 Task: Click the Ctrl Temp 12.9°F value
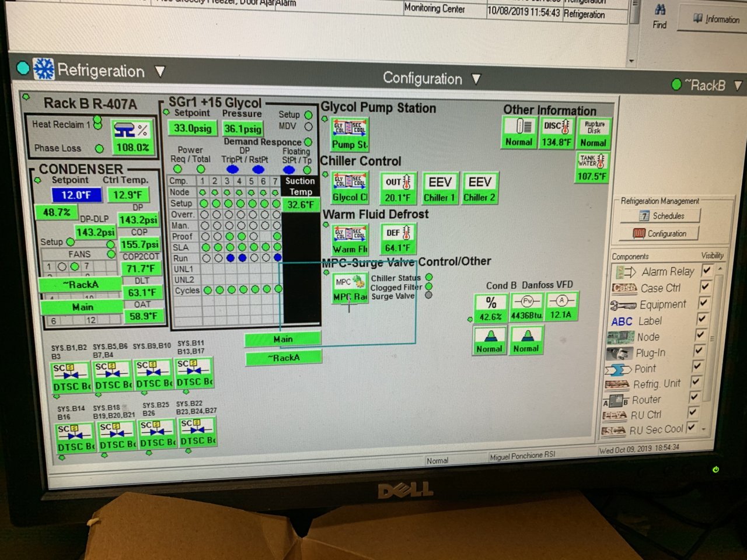tap(127, 195)
